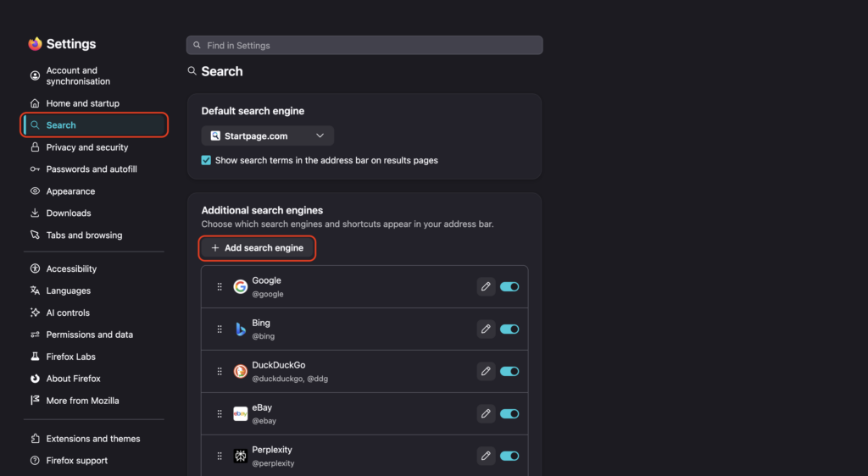Click the About Firefox logo icon

[x=35, y=379]
